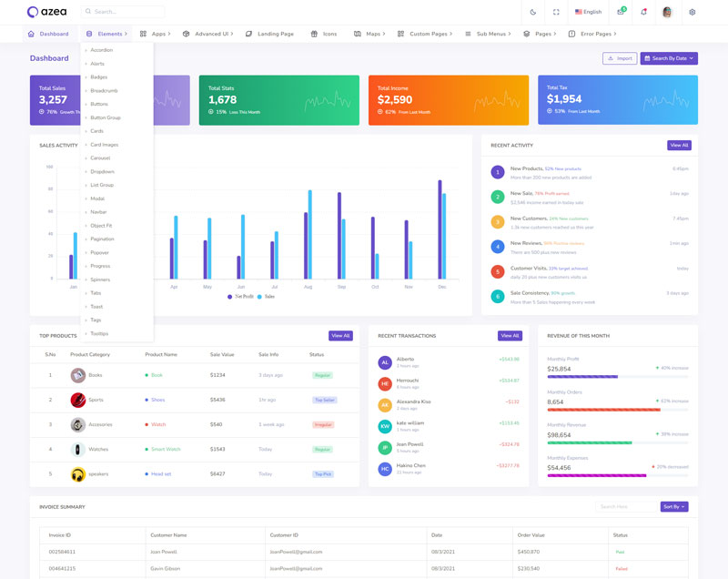Click Books product thumbnail icon
728x579 pixels.
click(78, 375)
